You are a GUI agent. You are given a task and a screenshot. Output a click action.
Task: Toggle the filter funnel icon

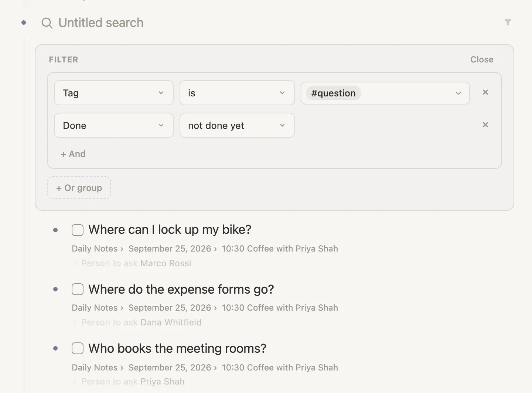click(x=508, y=22)
